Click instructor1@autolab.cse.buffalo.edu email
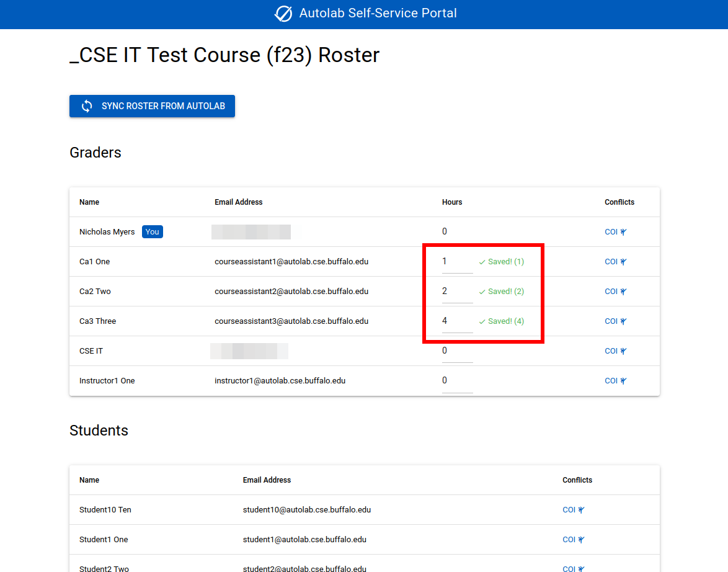728x572 pixels. point(280,380)
